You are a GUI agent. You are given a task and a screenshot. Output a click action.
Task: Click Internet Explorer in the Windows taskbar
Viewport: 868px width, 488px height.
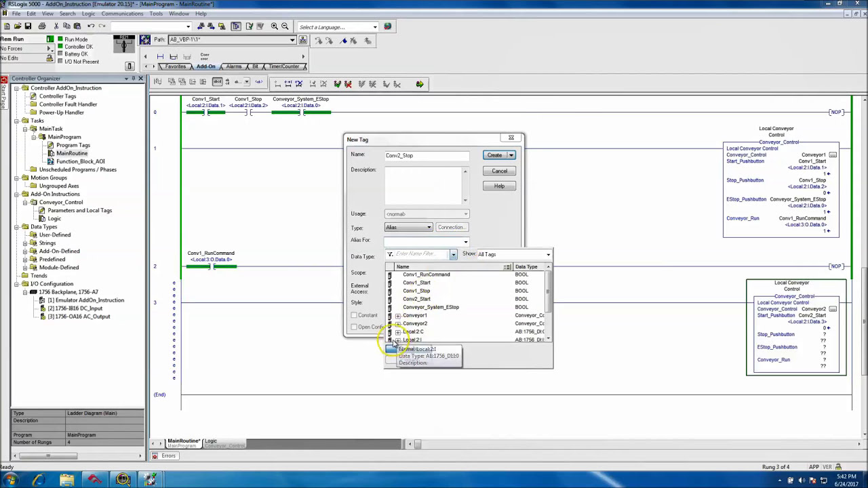click(38, 481)
